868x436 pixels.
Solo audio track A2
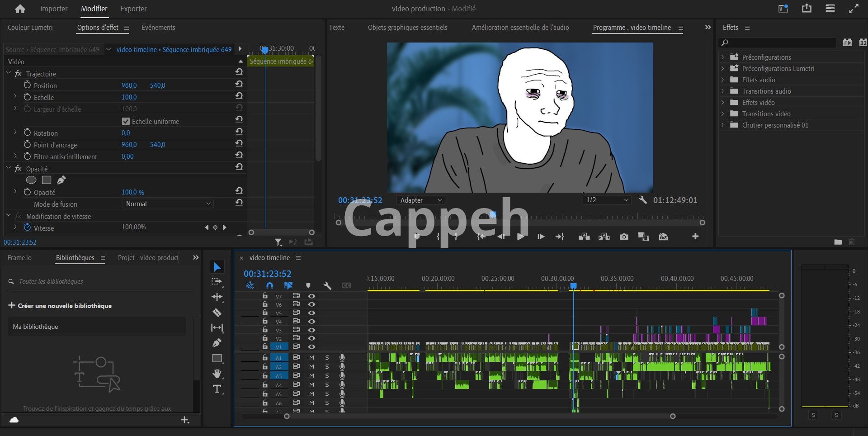click(327, 366)
